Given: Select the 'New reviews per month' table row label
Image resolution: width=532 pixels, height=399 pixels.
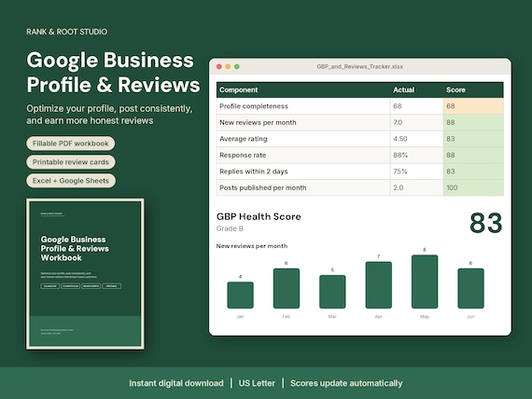Looking at the screenshot, I should click(258, 122).
